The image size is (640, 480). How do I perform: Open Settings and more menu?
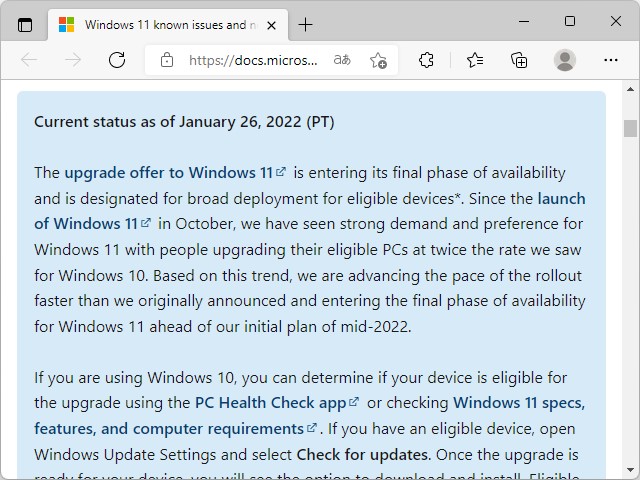609,60
